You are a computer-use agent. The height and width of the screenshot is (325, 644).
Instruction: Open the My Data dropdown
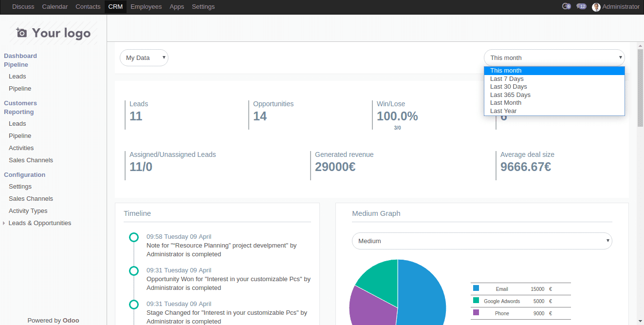coord(144,57)
